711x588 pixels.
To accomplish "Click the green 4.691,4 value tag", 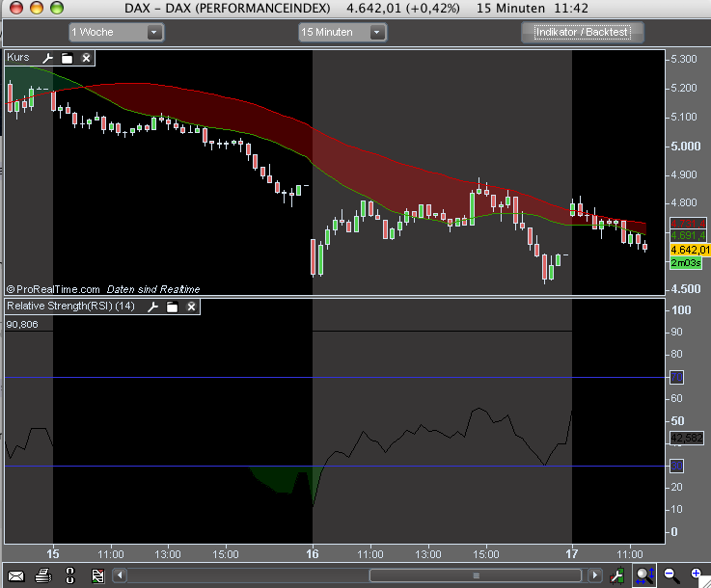I will point(688,235).
